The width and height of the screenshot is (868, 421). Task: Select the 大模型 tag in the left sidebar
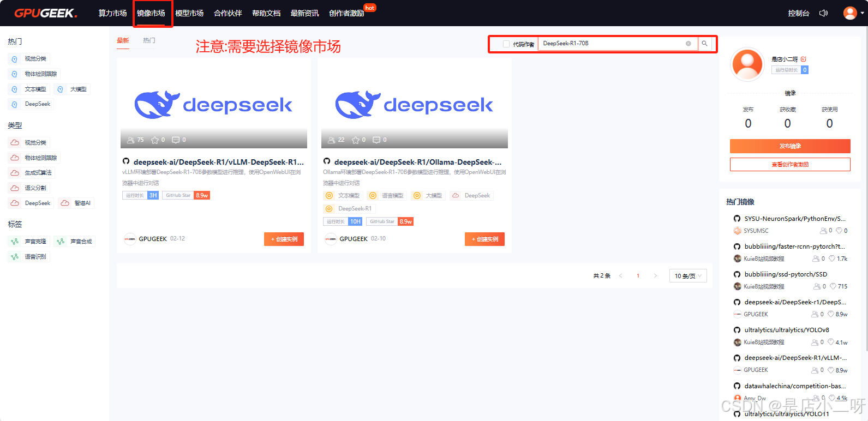(72, 89)
